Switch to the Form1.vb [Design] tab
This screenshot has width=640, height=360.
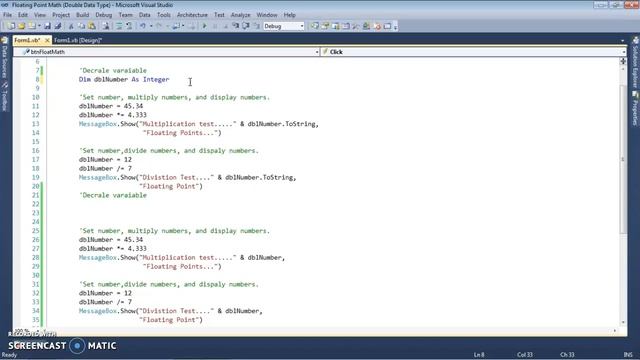[78, 40]
